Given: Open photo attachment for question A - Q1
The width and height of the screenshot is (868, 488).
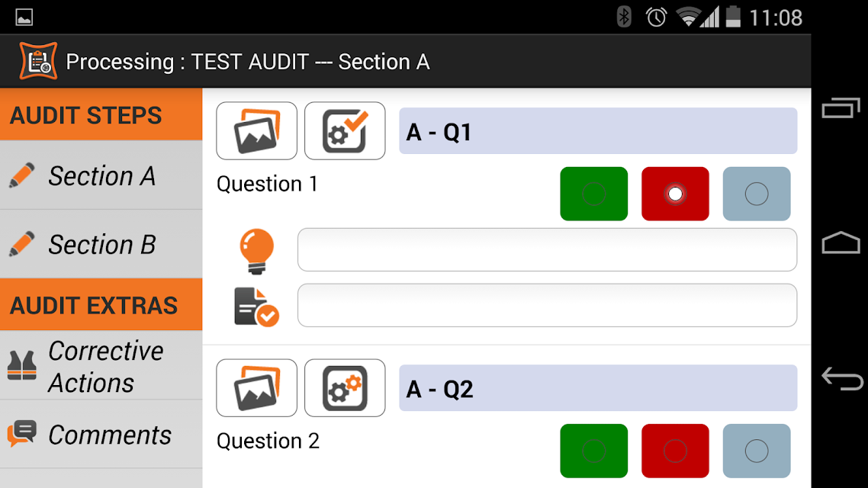Looking at the screenshot, I should (x=256, y=131).
